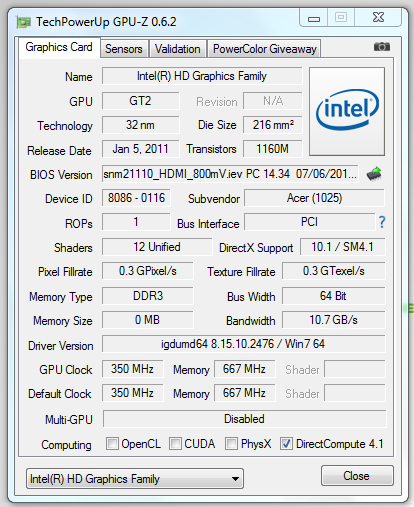
Task: Click the Bandwidth value 10.7 GB/s
Action: [334, 320]
